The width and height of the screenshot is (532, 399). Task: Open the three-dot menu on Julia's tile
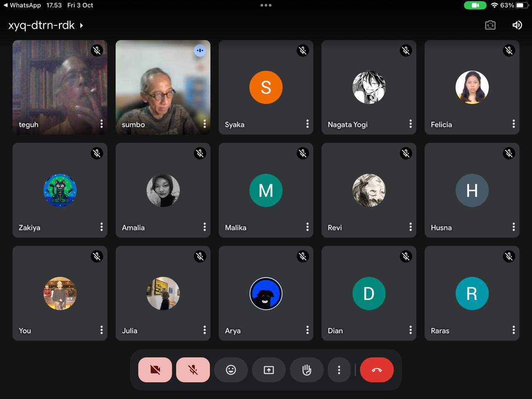coord(204,330)
